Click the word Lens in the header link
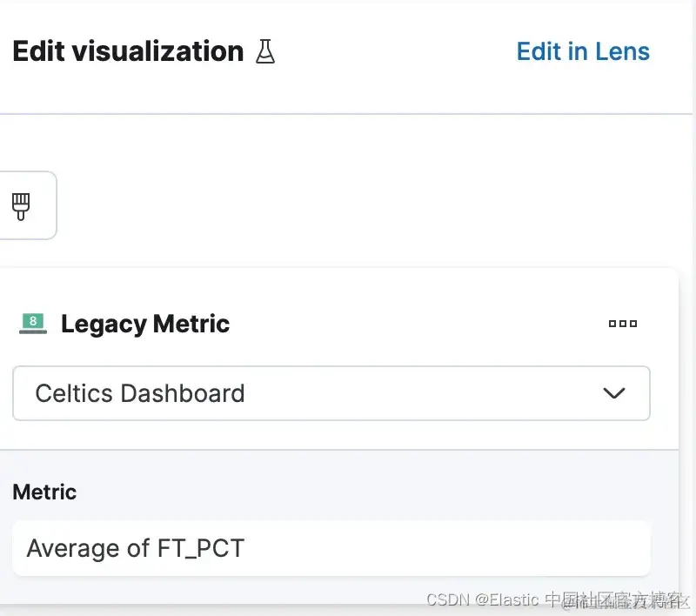Screen dimensions: 696x616 [x=622, y=52]
